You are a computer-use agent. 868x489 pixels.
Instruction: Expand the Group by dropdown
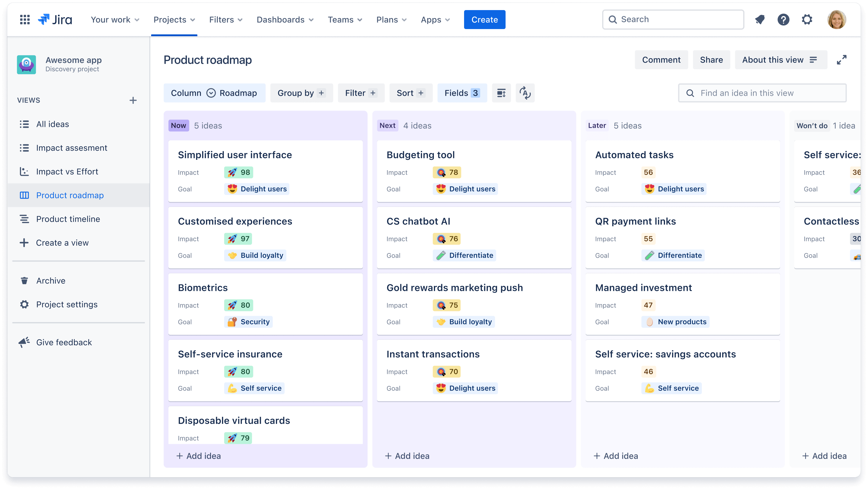(x=300, y=93)
